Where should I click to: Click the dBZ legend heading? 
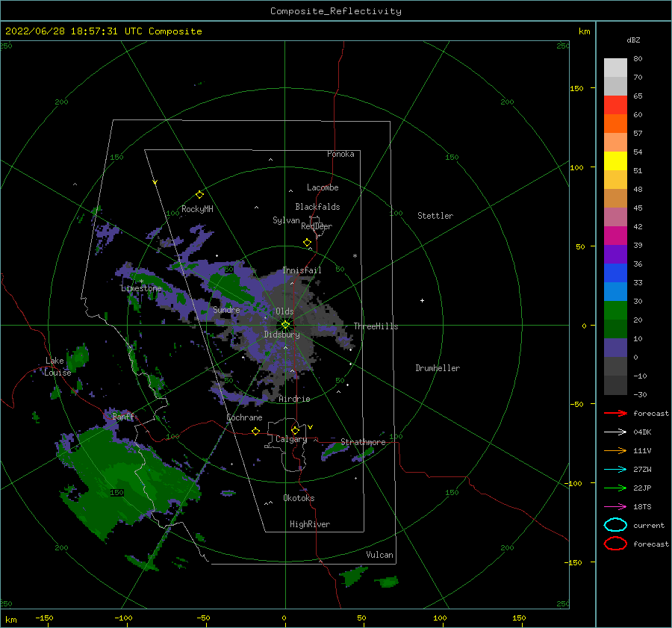(x=633, y=40)
